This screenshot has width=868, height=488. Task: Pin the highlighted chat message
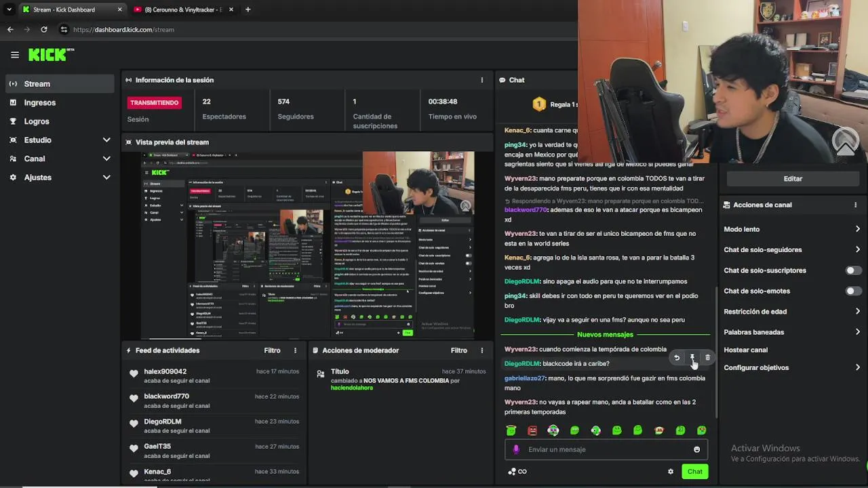[692, 358]
